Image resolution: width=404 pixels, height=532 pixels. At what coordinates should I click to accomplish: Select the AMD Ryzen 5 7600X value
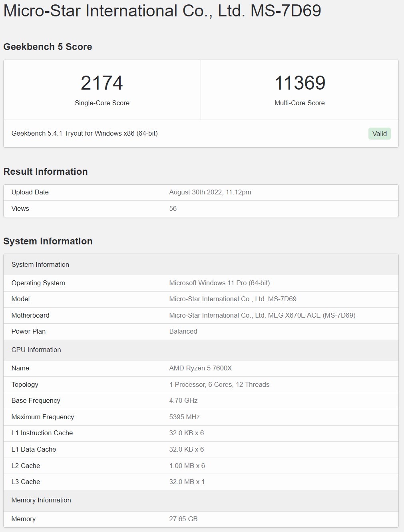point(201,368)
